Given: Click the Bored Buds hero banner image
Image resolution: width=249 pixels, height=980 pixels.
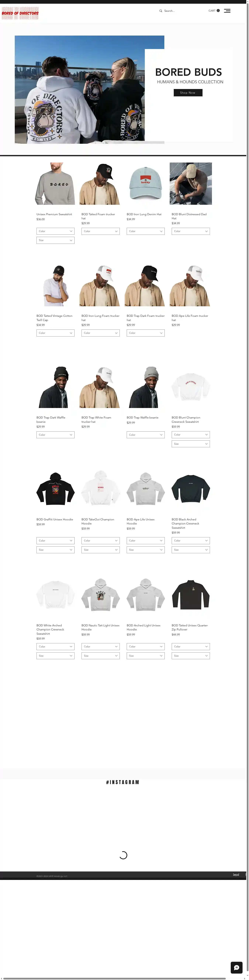Looking at the screenshot, I should click(x=89, y=89).
